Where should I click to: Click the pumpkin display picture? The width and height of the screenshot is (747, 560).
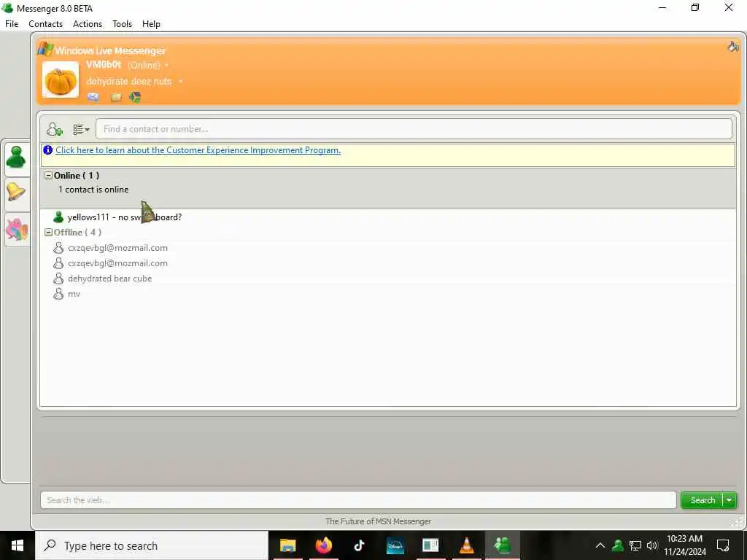(61, 79)
